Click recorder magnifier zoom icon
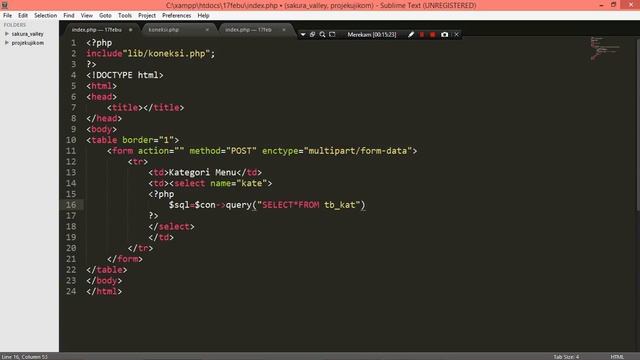The image size is (640, 360). click(322, 35)
